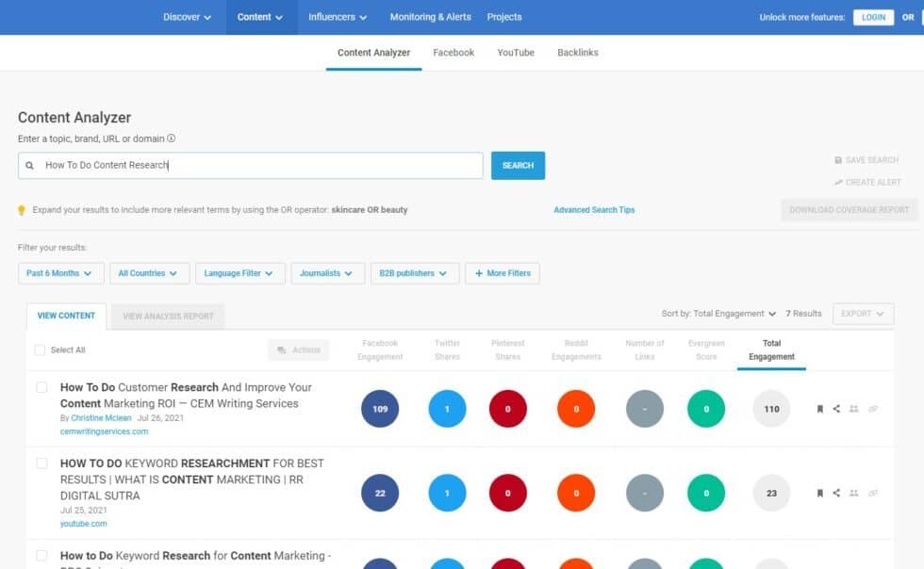Screen dimensions: 924x569
Task: Click the info icon beside 'URL or domain'
Action: (x=171, y=138)
